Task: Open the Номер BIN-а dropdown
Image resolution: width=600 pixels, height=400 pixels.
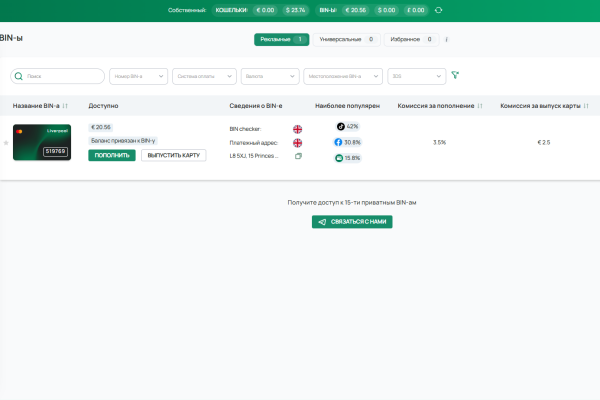Action: pos(139,76)
